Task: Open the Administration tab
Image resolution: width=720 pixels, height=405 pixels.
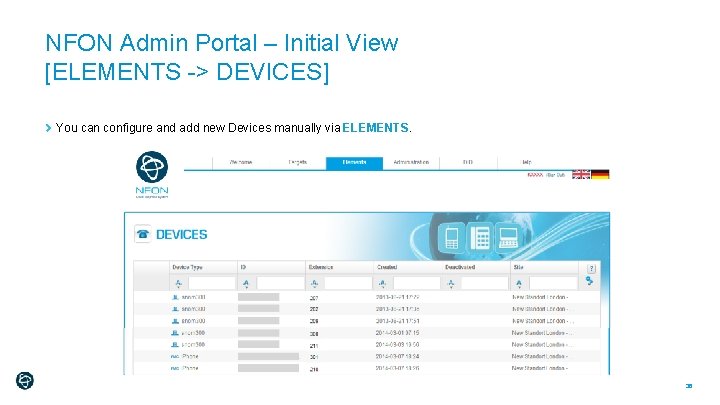Action: pos(411,163)
